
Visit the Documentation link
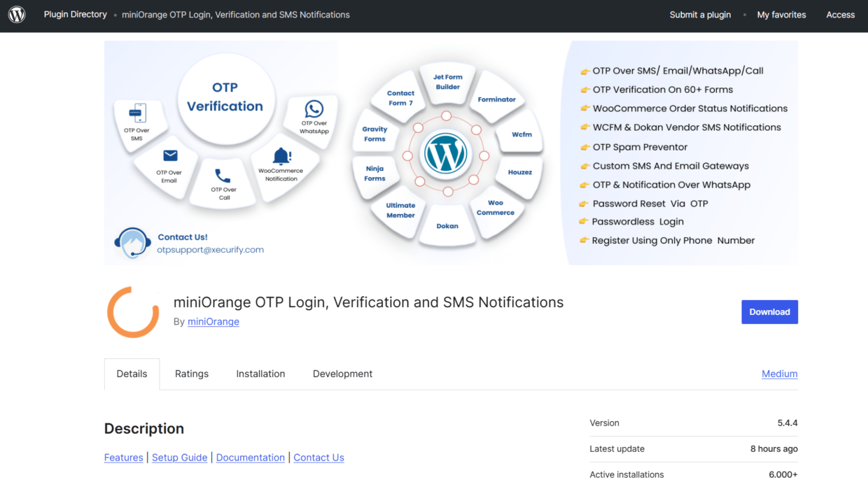click(x=250, y=457)
